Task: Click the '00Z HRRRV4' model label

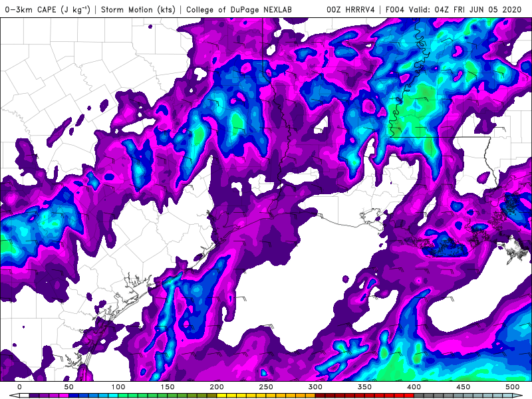Action: click(x=351, y=9)
